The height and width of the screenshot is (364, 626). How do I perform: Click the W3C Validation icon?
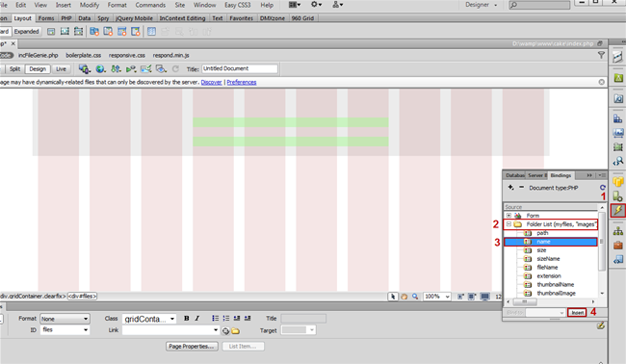[x=131, y=69]
